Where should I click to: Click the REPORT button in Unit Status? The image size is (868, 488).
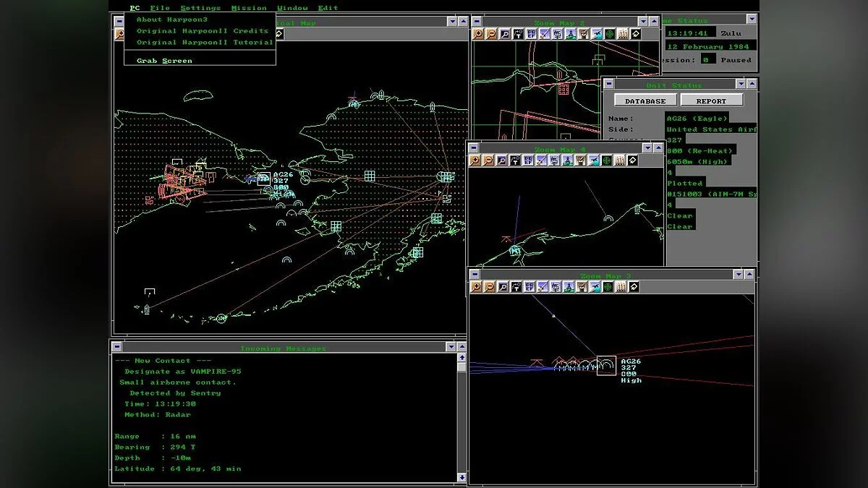click(x=712, y=100)
